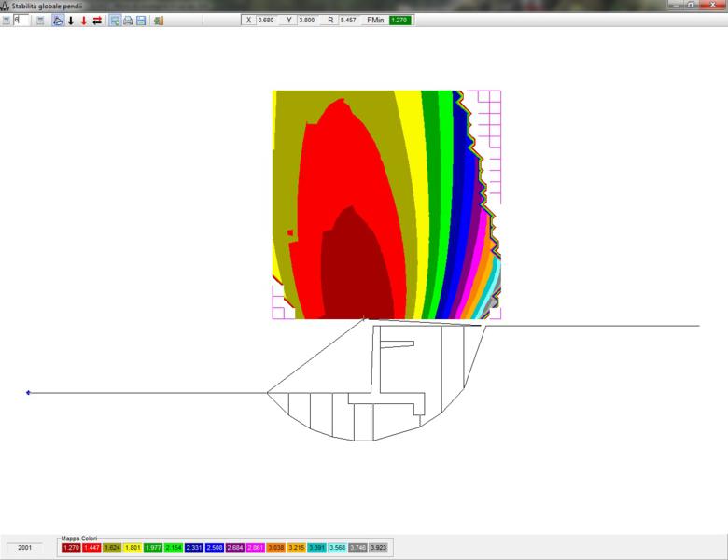728x560 pixels.
Task: Click the black down arrow toolbar icon
Action: [71, 21]
